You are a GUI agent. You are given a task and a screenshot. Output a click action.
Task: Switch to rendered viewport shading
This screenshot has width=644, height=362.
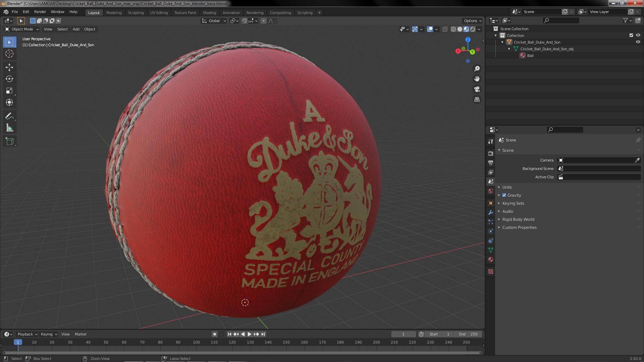point(473,29)
